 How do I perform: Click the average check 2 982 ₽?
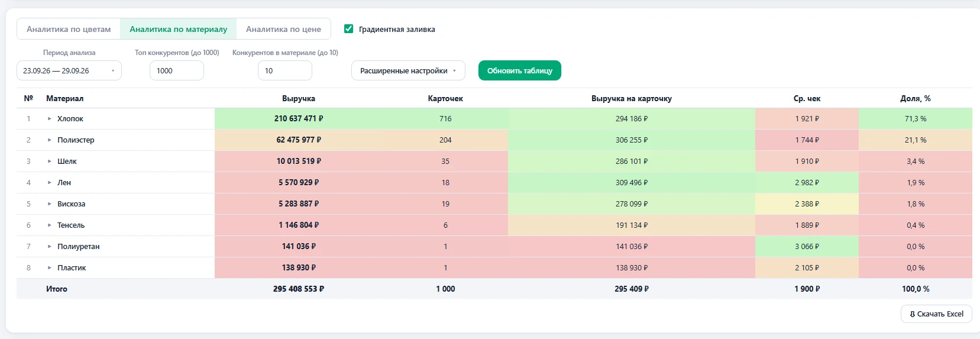coord(807,183)
